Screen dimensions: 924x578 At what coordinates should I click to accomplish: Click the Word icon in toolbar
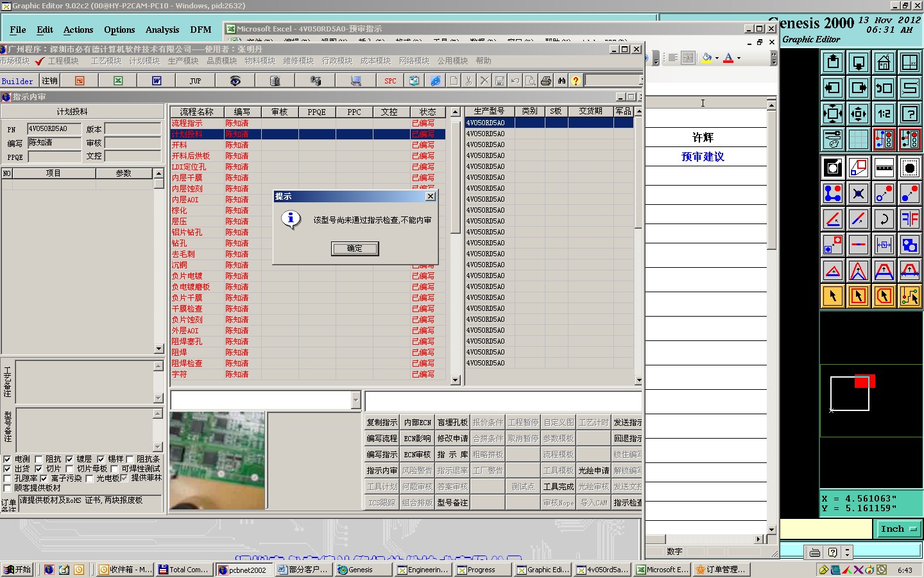(157, 81)
